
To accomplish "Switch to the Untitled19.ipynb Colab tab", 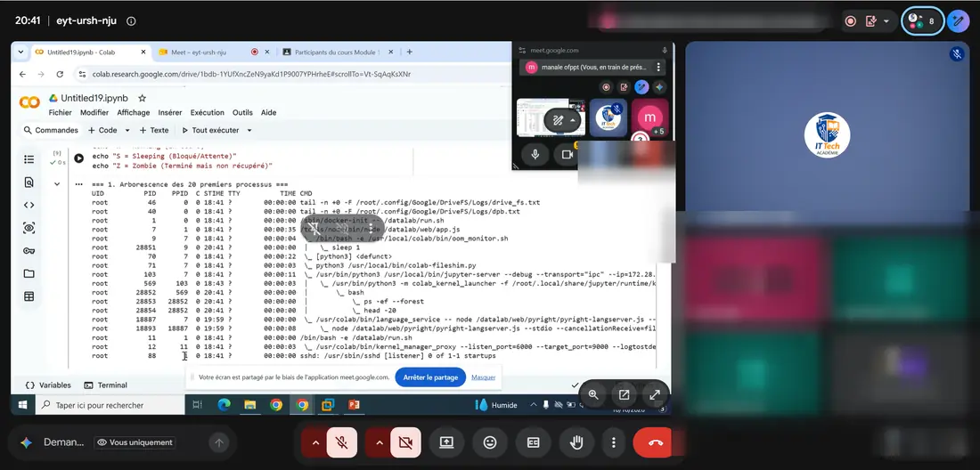I will [82, 53].
